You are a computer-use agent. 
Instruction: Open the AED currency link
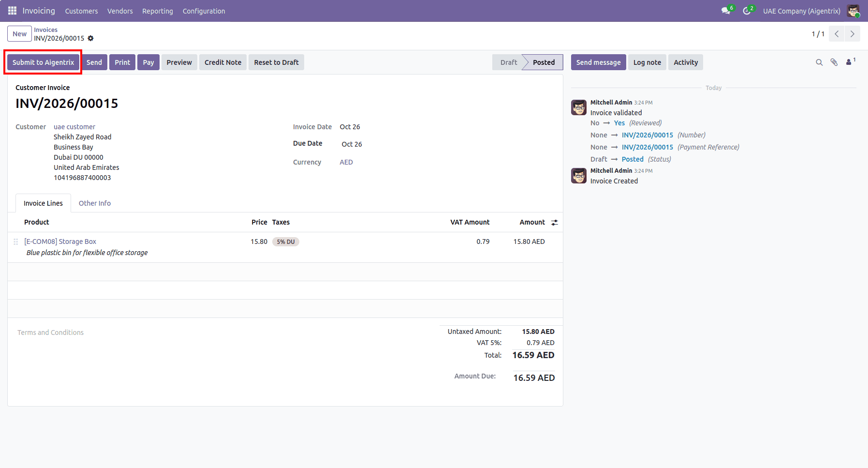coord(346,162)
